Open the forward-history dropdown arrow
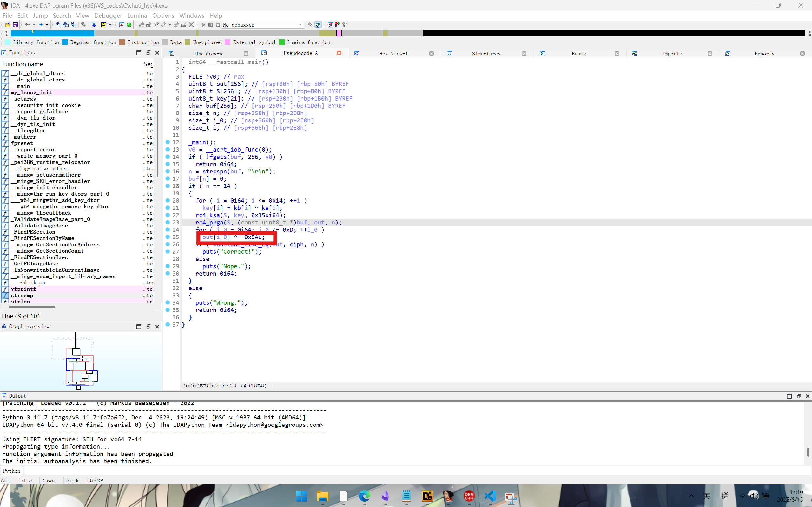 click(x=47, y=25)
